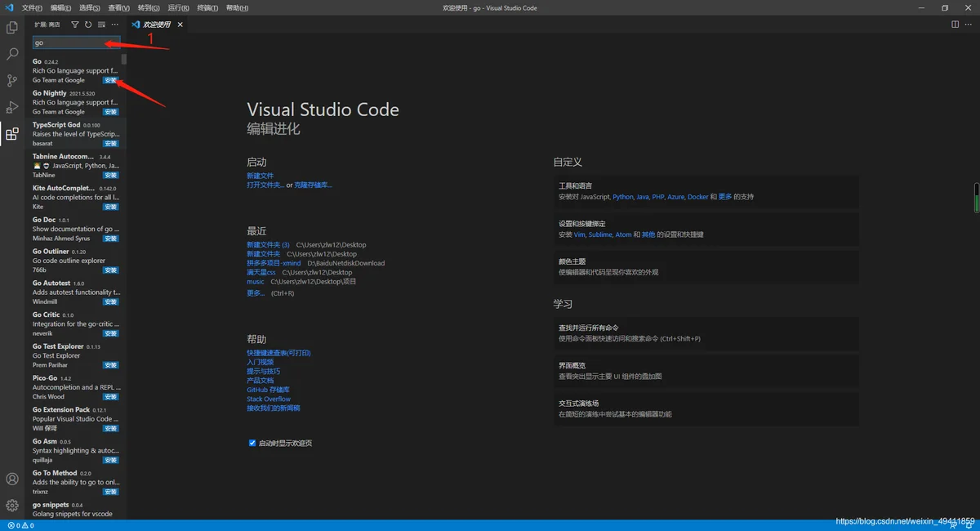Open the GitHub 存储库 link
Image resolution: width=980 pixels, height=531 pixels.
pyautogui.click(x=268, y=390)
